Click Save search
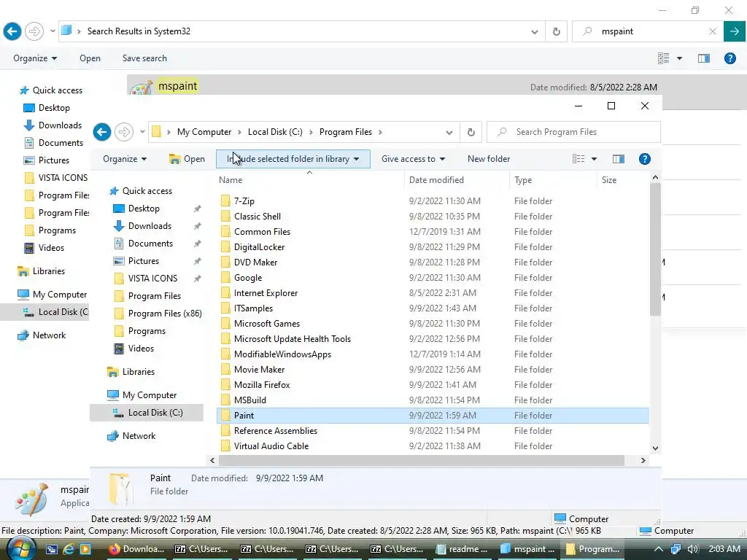The image size is (747, 560). 144,58
